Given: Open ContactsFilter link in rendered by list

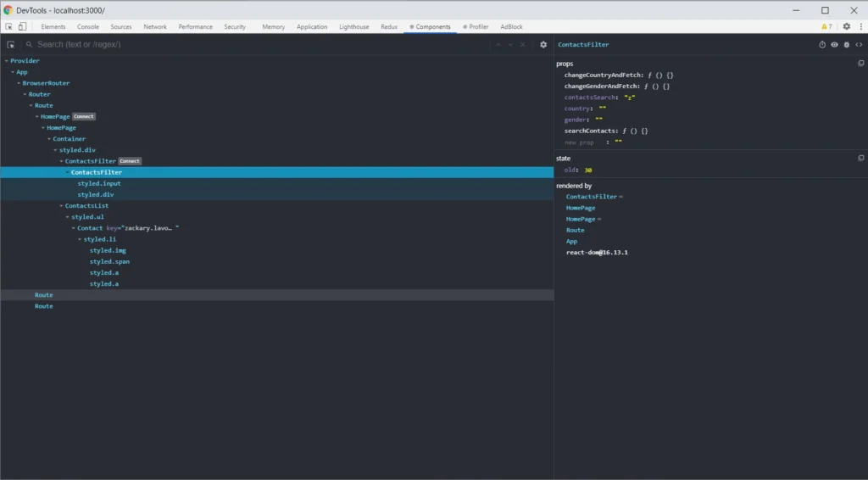Looking at the screenshot, I should click(x=591, y=197).
